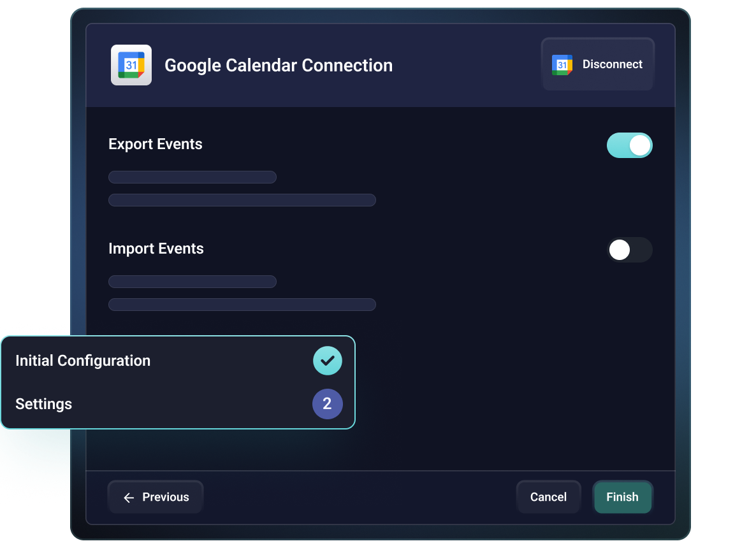The width and height of the screenshot is (756, 548).
Task: Click the Google Calendar icon inside the Disconnect button
Action: (x=561, y=64)
